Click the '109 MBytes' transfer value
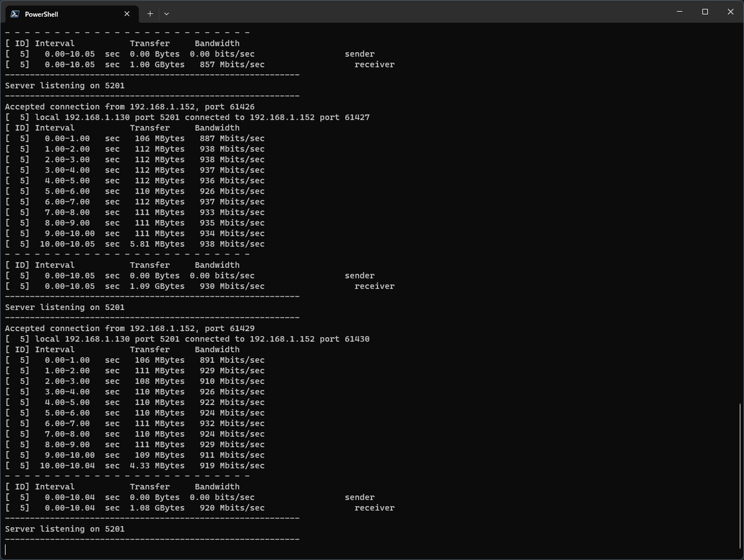The height and width of the screenshot is (560, 744). pyautogui.click(x=159, y=455)
